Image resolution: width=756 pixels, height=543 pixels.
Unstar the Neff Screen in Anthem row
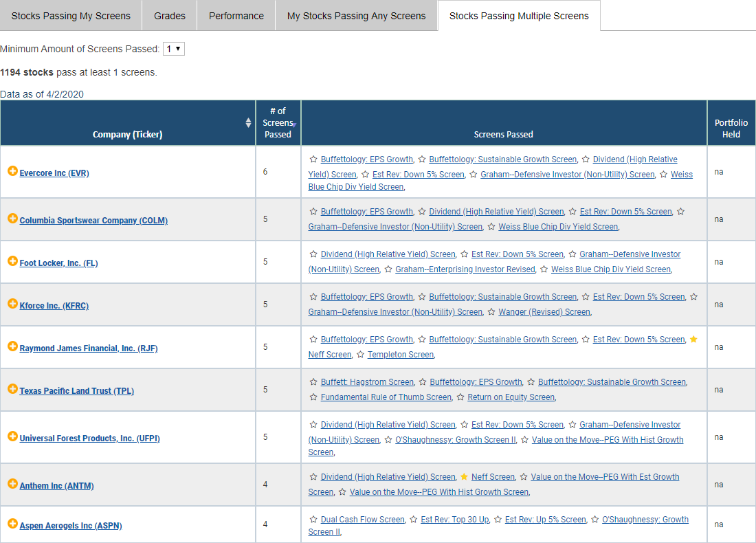point(465,477)
